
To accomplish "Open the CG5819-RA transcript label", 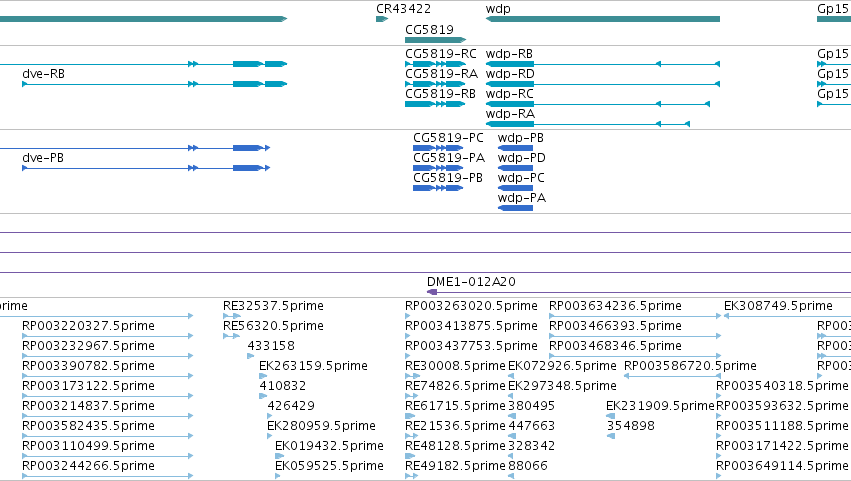I will [x=441, y=73].
